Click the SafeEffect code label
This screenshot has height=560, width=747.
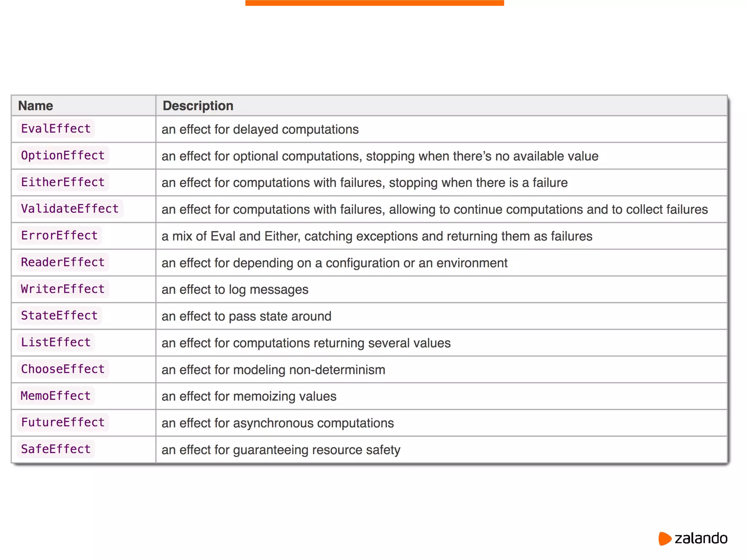point(56,449)
